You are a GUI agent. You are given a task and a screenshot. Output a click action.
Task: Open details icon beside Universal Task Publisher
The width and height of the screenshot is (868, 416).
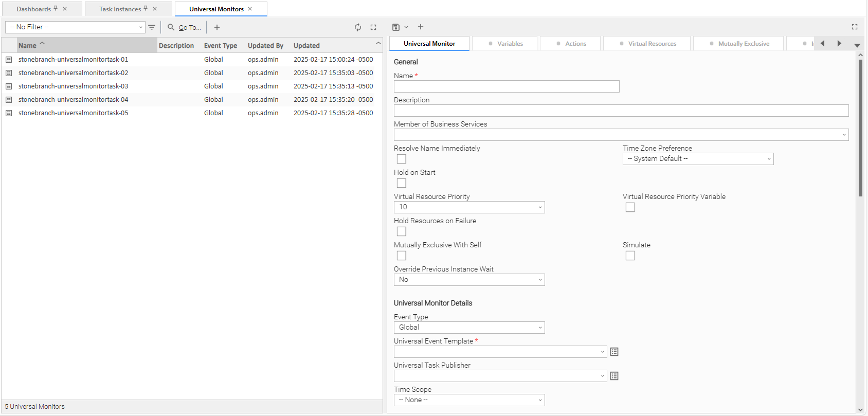pos(614,376)
